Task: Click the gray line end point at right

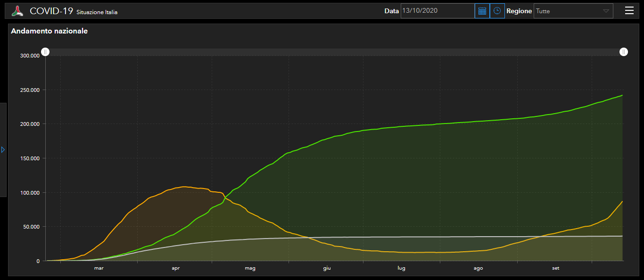Action: pos(622,236)
